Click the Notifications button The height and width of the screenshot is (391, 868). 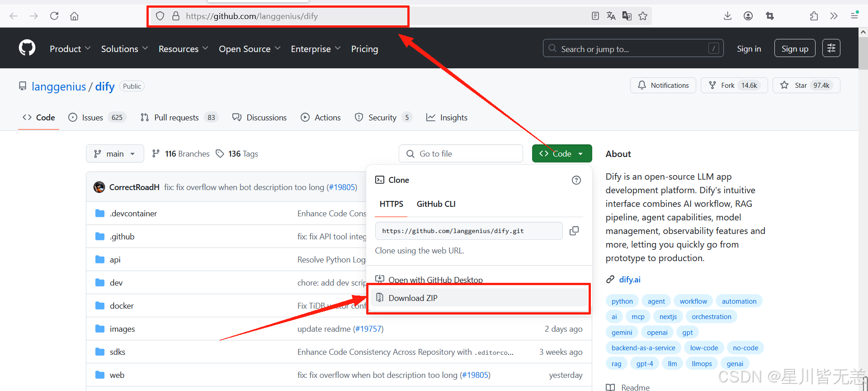pyautogui.click(x=663, y=85)
